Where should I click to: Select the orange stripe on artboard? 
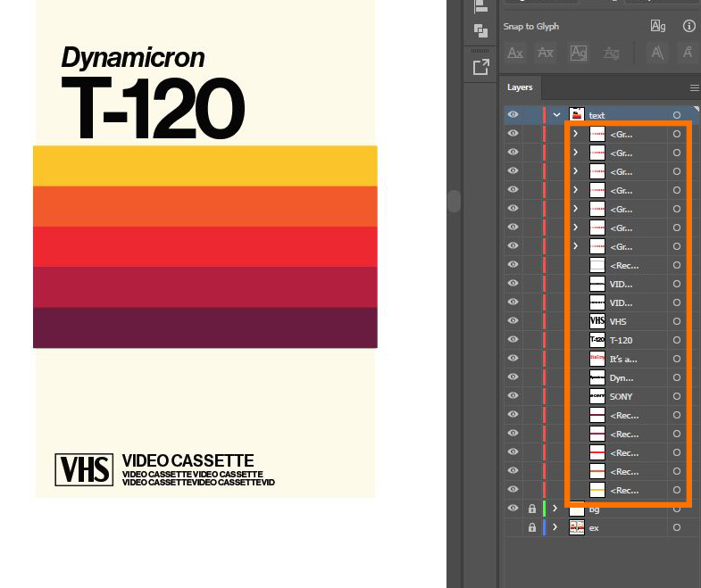pyautogui.click(x=205, y=206)
